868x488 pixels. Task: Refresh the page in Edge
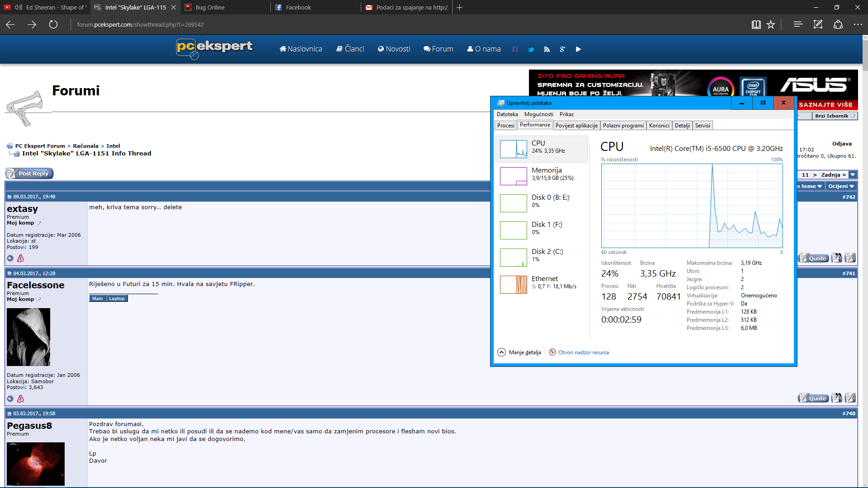[53, 25]
